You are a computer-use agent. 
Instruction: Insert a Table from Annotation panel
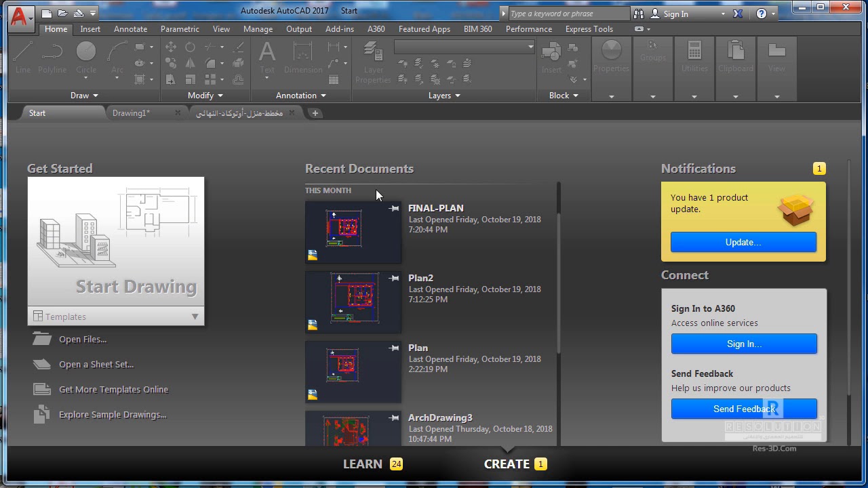333,79
